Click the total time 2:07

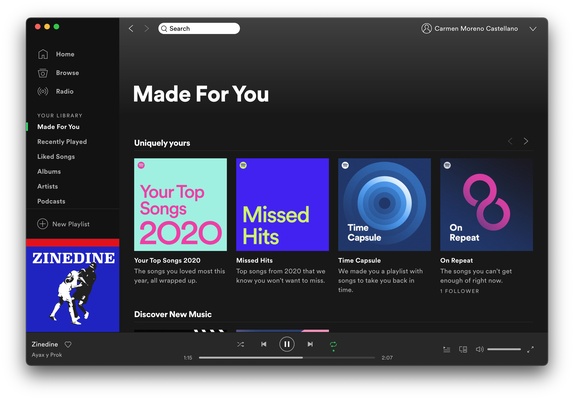pos(387,358)
